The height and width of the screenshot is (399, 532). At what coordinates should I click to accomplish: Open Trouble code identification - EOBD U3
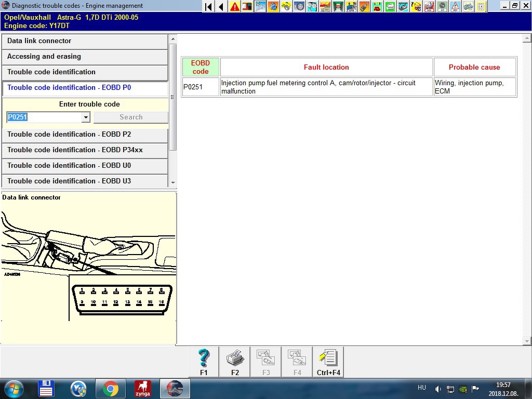[x=85, y=181]
